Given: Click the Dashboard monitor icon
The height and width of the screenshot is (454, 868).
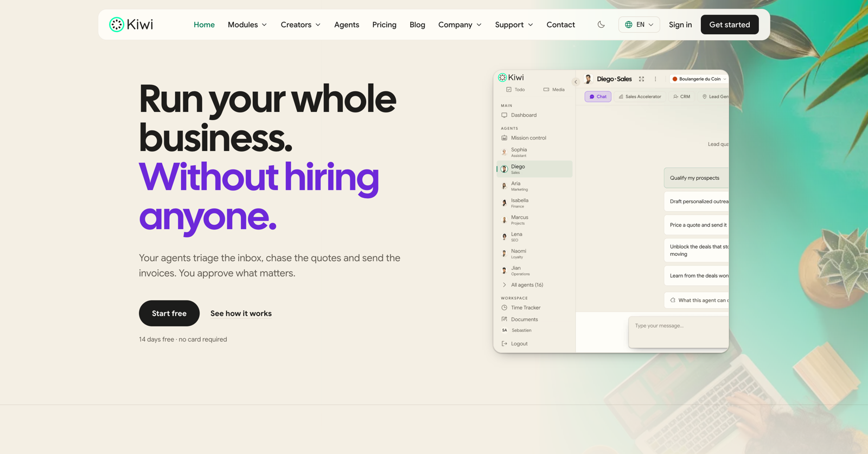Looking at the screenshot, I should (505, 115).
